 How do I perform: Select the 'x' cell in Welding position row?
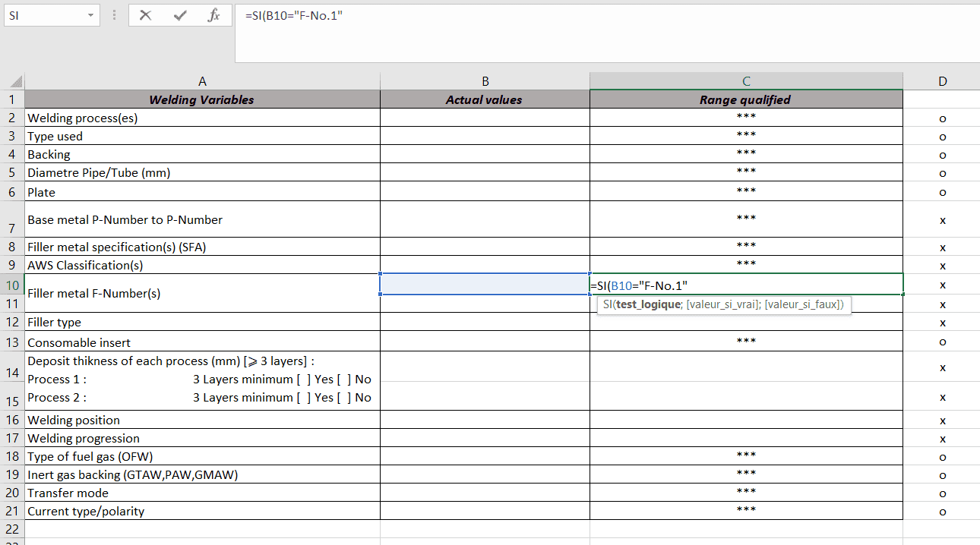click(x=942, y=420)
